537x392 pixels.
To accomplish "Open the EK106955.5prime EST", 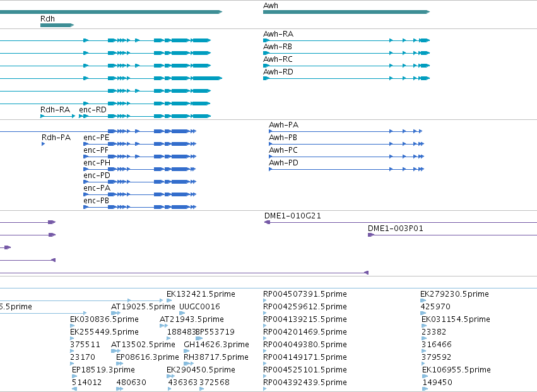I will 456,370.
